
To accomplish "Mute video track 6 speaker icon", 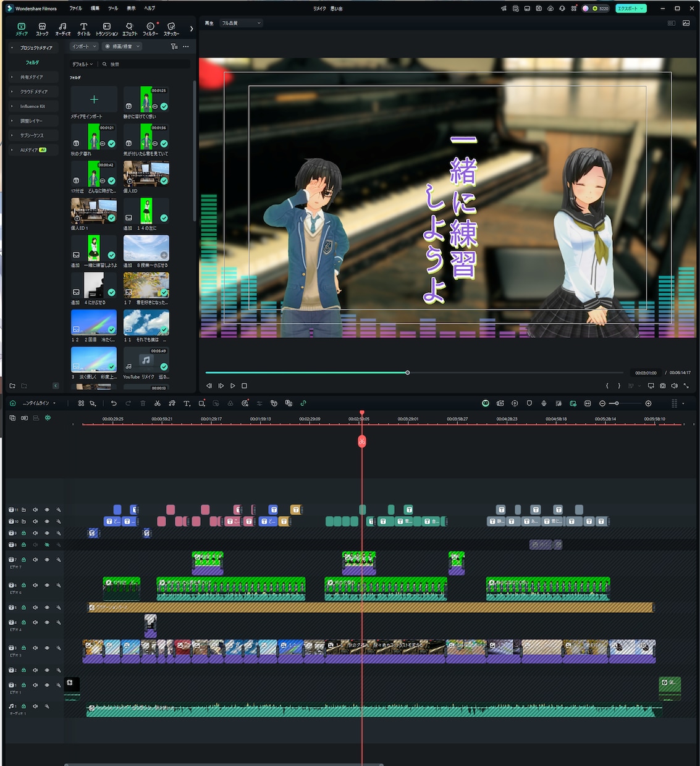I will click(35, 585).
